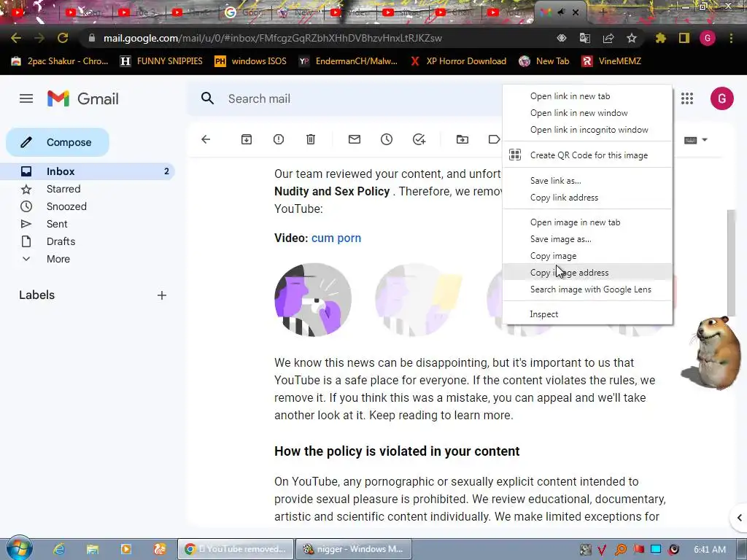Report this email as spam
The width and height of the screenshot is (747, 560).
tap(279, 139)
